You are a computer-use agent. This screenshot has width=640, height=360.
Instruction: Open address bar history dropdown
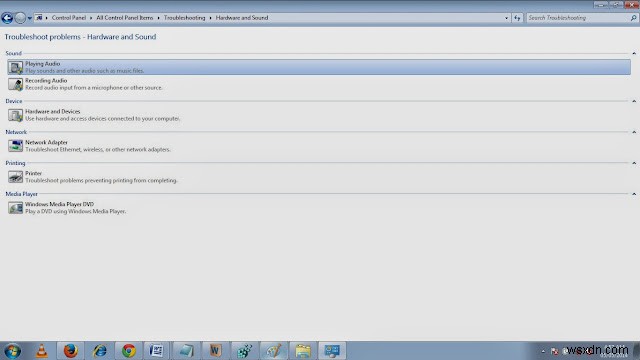(x=507, y=18)
